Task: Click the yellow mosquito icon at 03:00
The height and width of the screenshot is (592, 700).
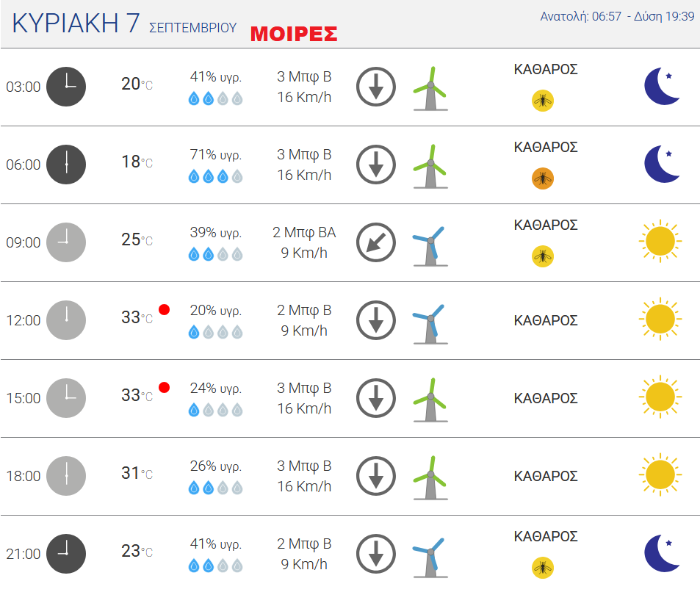Action: pos(542,101)
